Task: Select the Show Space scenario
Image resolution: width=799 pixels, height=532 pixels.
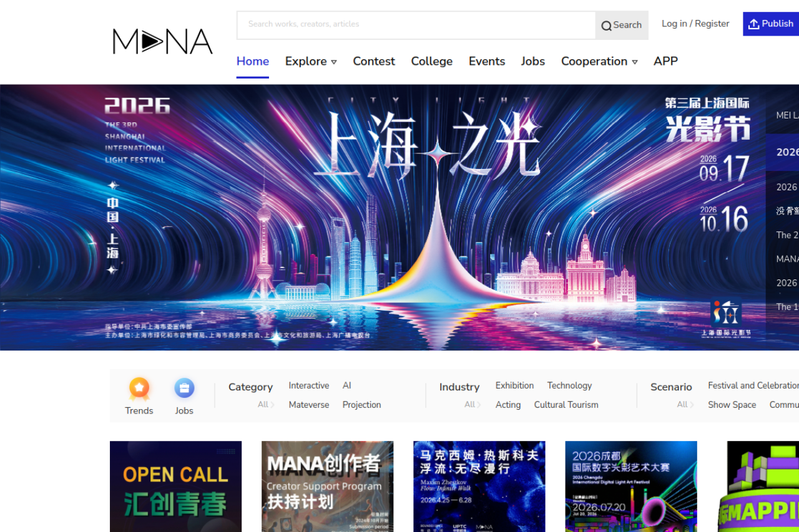Action: 732,405
